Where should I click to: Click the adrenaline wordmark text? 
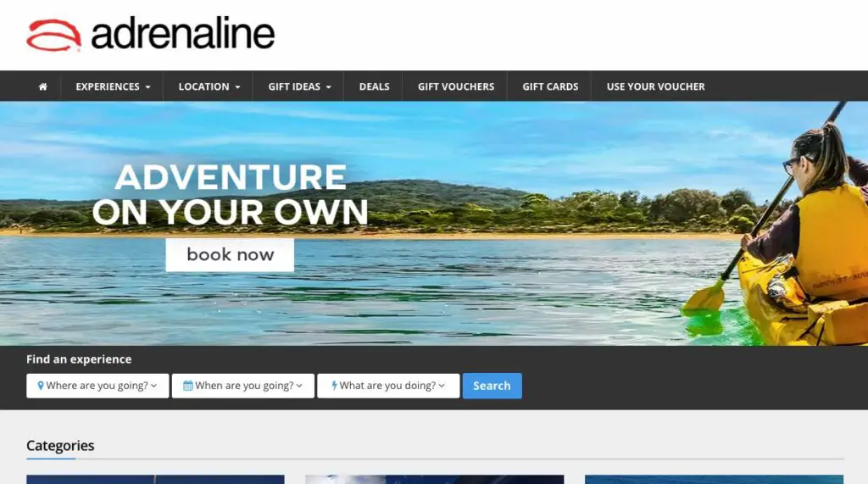click(183, 35)
